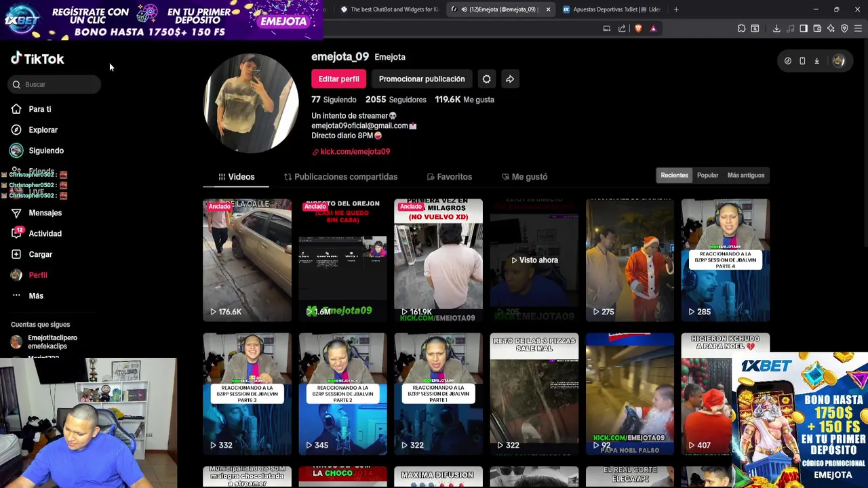
Task: Open BZRP Session Parte 3 video
Action: pos(247,393)
